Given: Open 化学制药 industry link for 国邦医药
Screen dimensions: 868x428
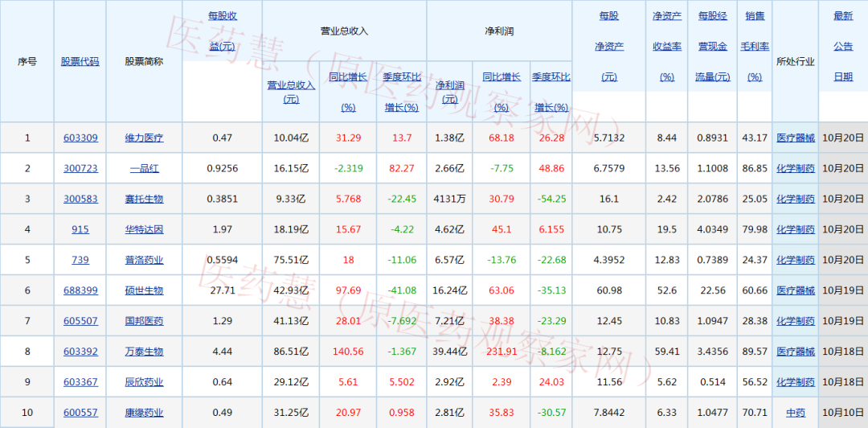Looking at the screenshot, I should (x=796, y=320).
